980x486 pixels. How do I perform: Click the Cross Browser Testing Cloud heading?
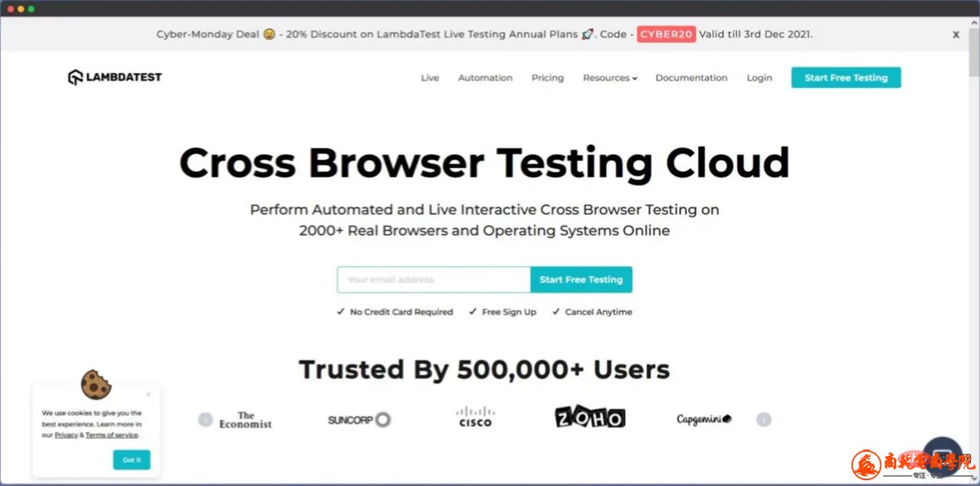click(484, 163)
